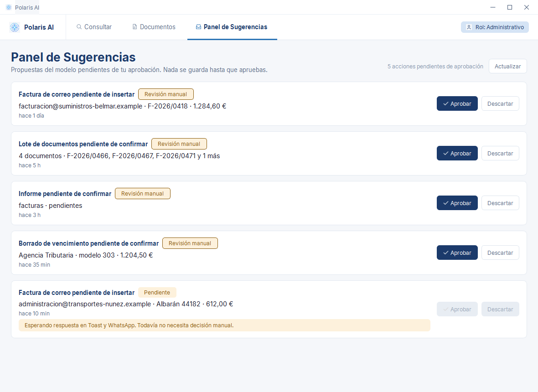Click the checkmark on Aprobar for F-2026/0418 invoice
The image size is (538, 392).
point(446,103)
